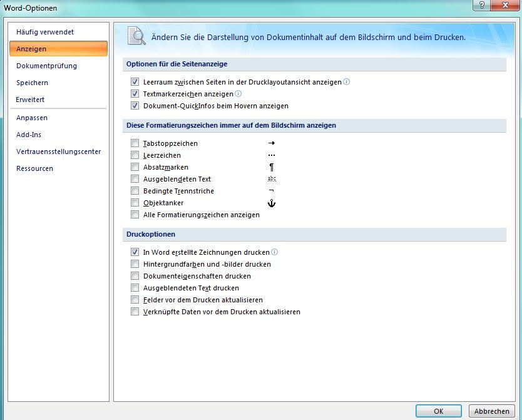Click info icon after In Word erstellte Zeichnungen
This screenshot has width=522, height=420.
pyautogui.click(x=274, y=252)
